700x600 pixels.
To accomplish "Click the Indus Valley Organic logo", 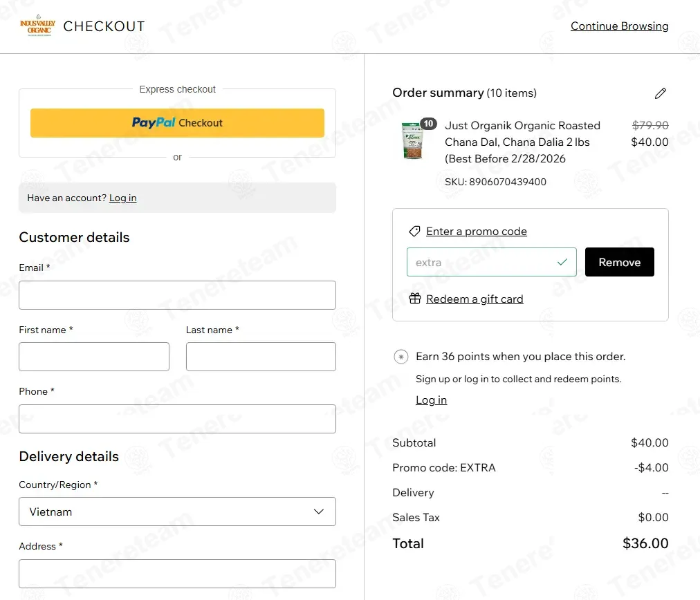I will point(38,26).
